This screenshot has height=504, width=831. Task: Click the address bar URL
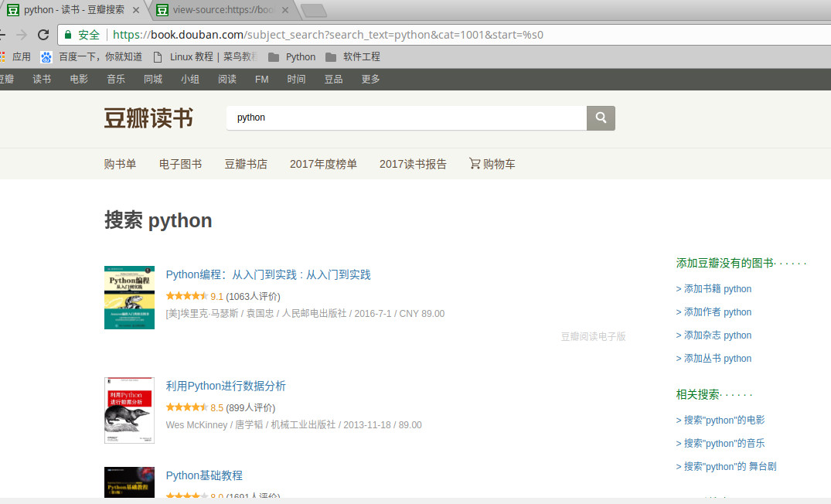[328, 35]
